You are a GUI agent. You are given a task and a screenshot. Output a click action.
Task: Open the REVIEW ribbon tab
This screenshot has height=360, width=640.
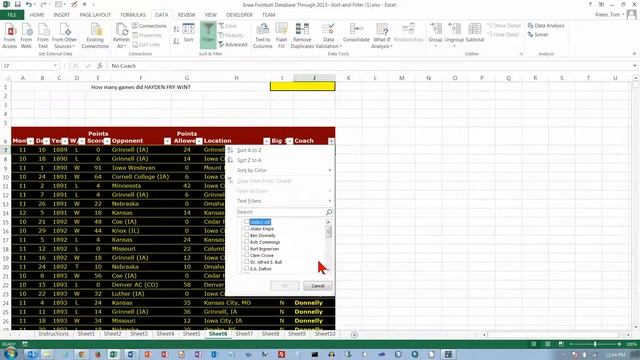tap(186, 15)
